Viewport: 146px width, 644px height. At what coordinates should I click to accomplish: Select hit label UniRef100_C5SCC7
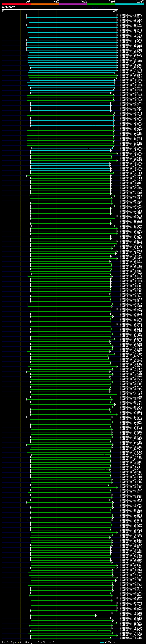131,630
